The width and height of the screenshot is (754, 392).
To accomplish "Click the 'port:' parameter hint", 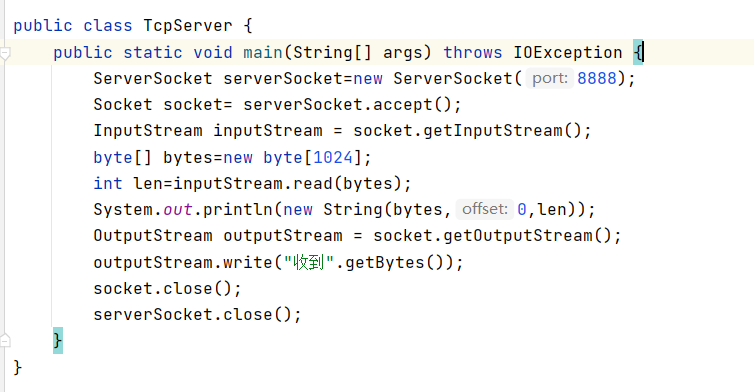I will pyautogui.click(x=550, y=78).
